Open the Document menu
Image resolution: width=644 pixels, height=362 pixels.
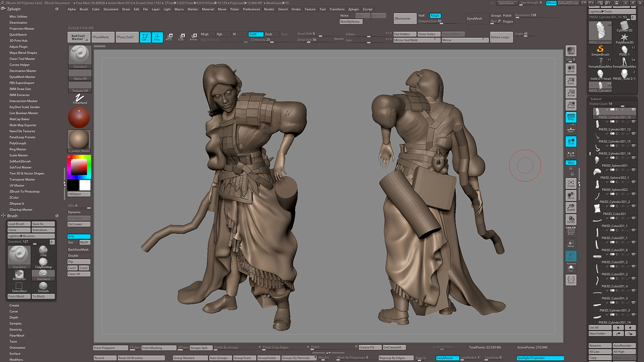click(x=111, y=9)
